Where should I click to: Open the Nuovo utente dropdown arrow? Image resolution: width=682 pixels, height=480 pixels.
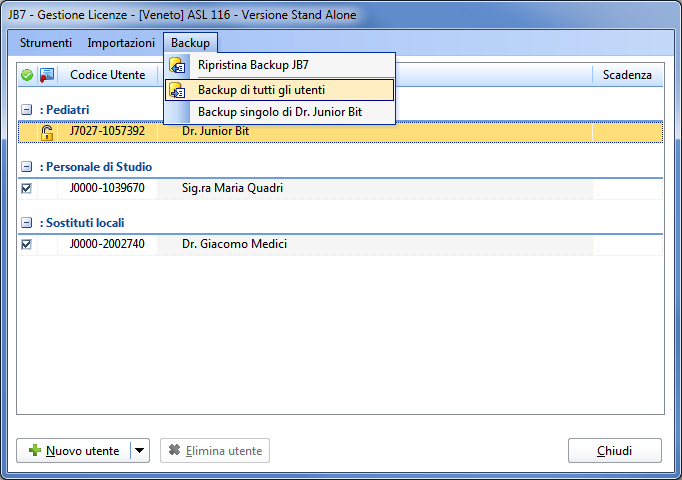[x=140, y=450]
